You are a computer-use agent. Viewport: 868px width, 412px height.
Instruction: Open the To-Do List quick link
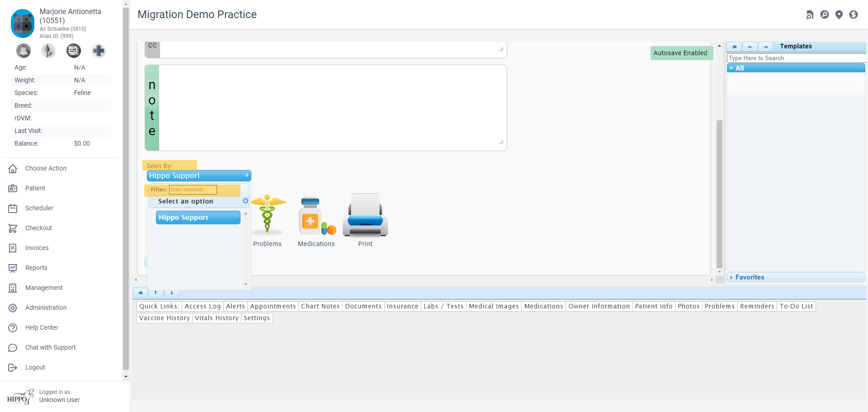[x=797, y=306]
